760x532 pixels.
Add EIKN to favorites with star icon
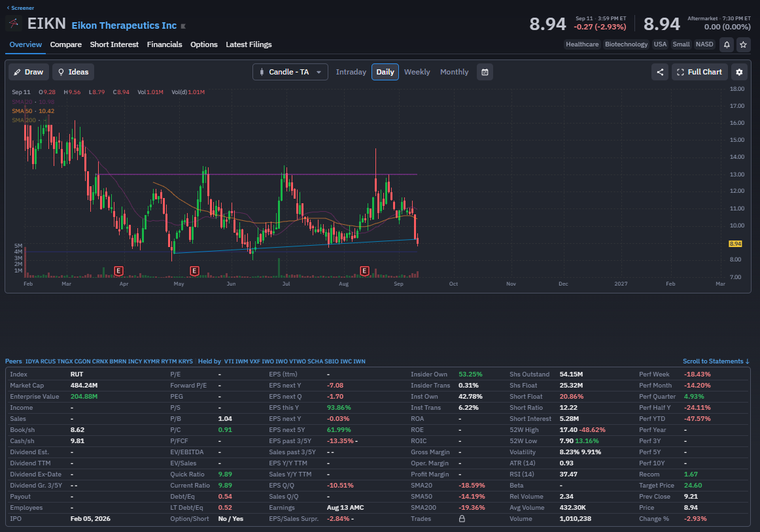[x=743, y=44]
